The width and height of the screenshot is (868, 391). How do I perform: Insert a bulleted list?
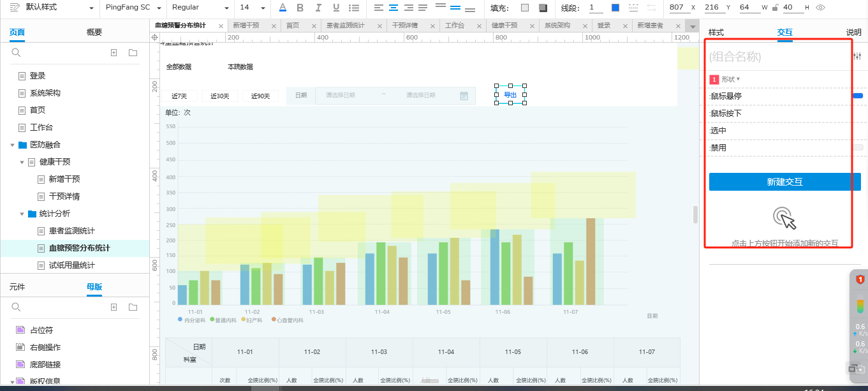(355, 8)
